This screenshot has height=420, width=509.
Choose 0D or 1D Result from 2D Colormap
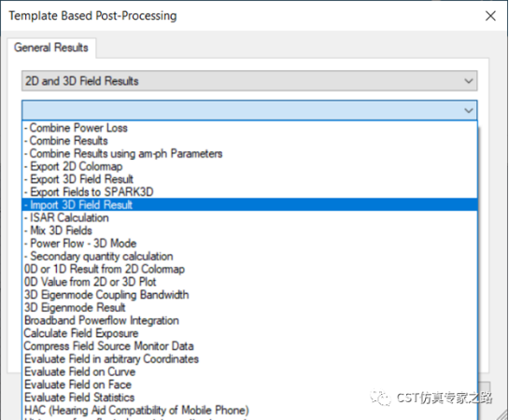click(249, 269)
